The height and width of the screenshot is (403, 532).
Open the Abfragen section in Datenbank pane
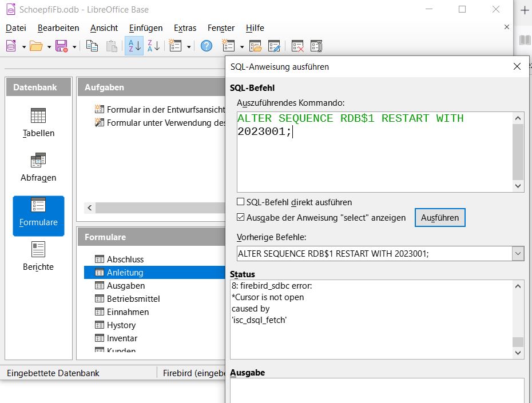tap(38, 167)
